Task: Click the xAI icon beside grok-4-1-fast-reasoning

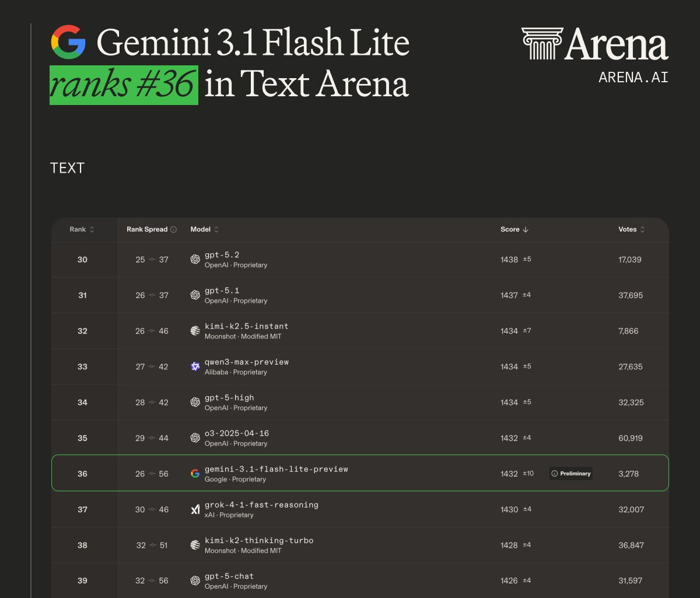Action: pos(194,508)
